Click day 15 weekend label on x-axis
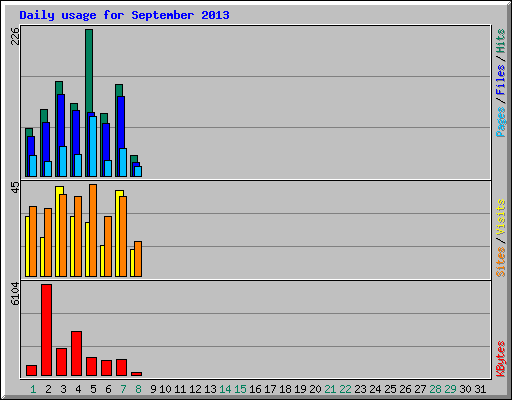The height and width of the screenshot is (400, 512). tap(240, 389)
